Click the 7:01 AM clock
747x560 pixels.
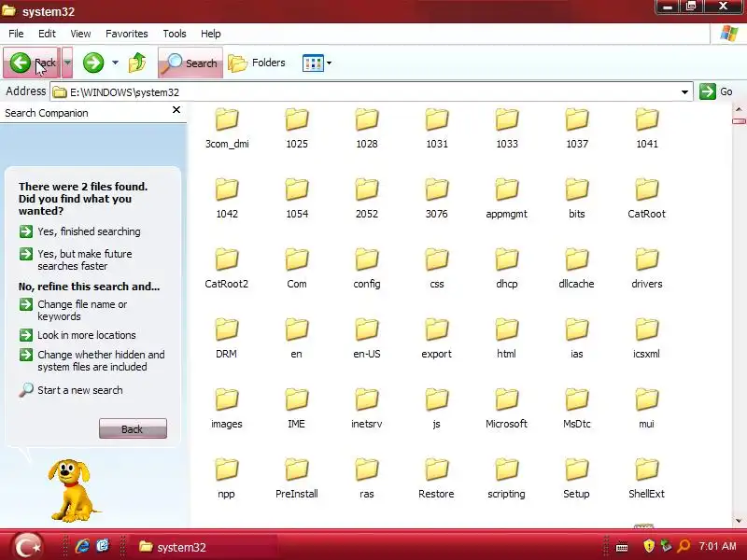[717, 546]
